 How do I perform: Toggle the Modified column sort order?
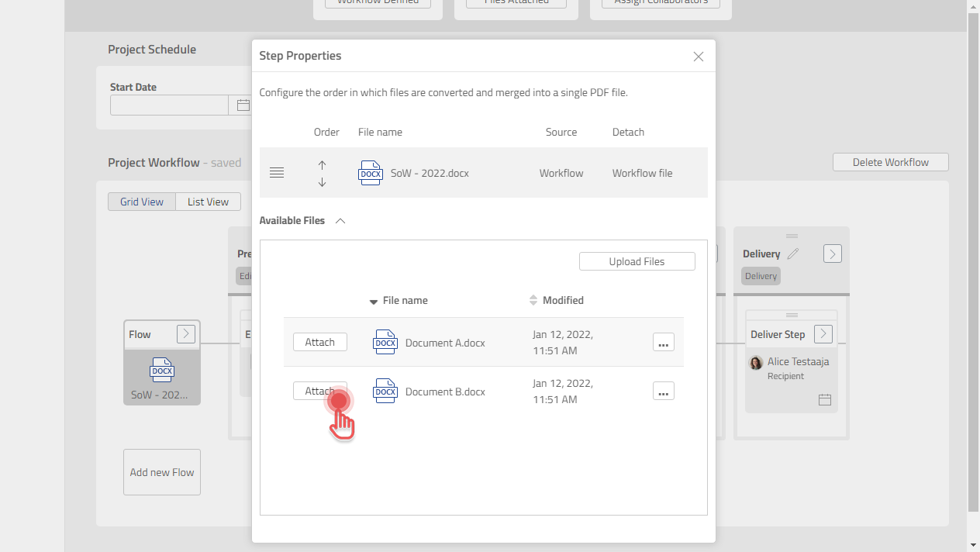533,300
